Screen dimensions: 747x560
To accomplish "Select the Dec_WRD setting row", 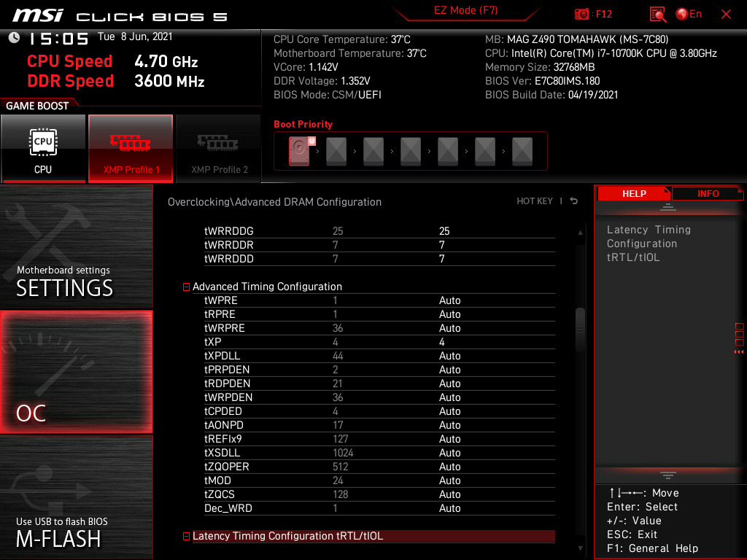I will tap(379, 508).
